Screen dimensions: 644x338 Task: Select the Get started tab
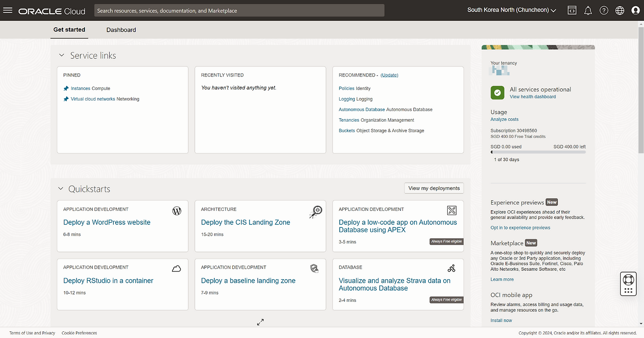[x=69, y=30]
